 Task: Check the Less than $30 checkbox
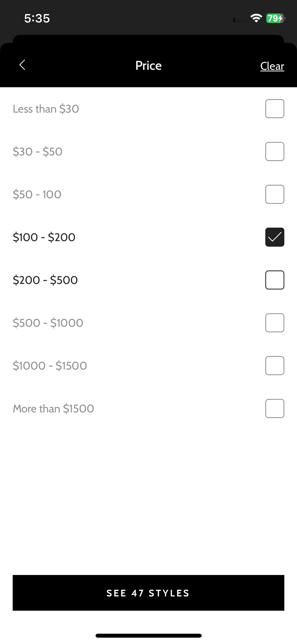click(x=275, y=109)
